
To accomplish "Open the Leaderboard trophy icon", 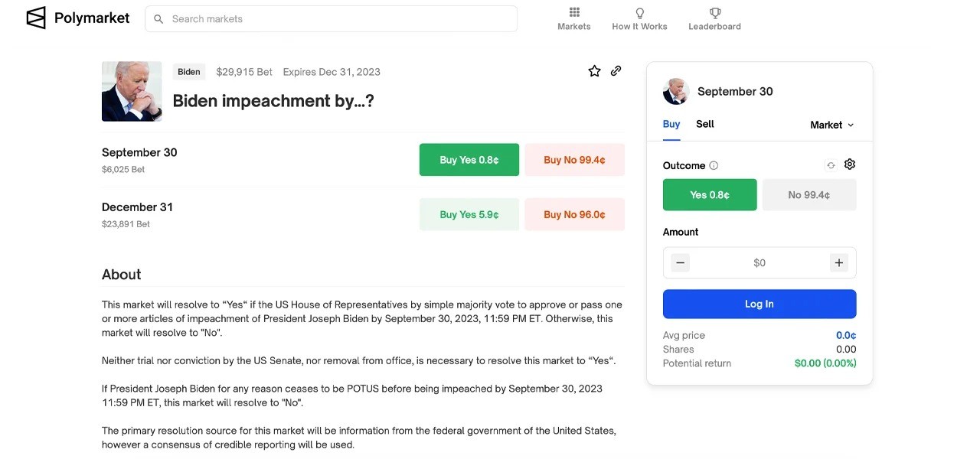I will point(715,13).
